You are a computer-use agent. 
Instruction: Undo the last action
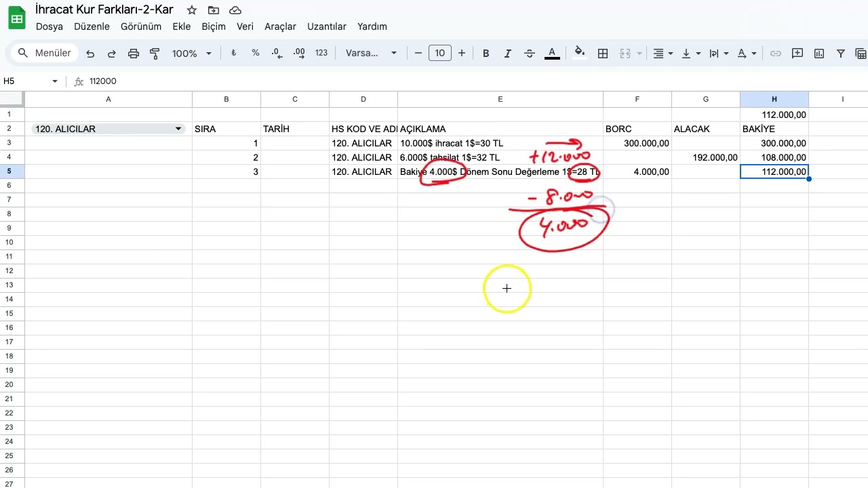(90, 54)
